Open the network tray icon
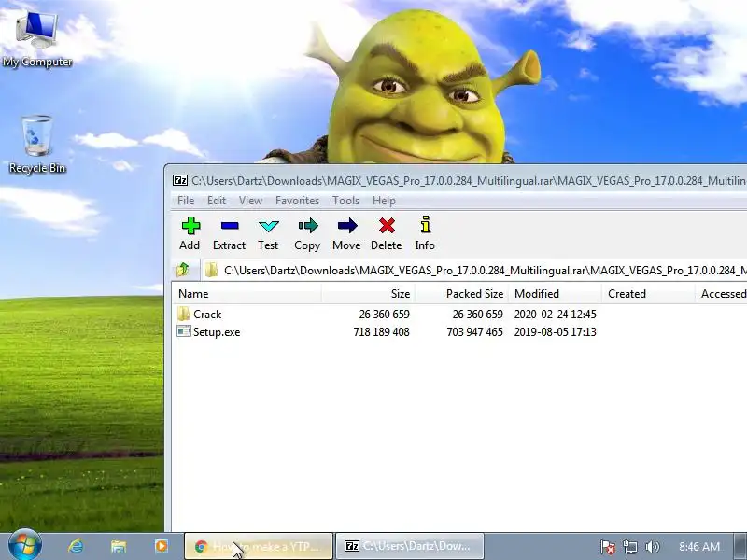Screen dimensions: 747x560 coord(629,547)
